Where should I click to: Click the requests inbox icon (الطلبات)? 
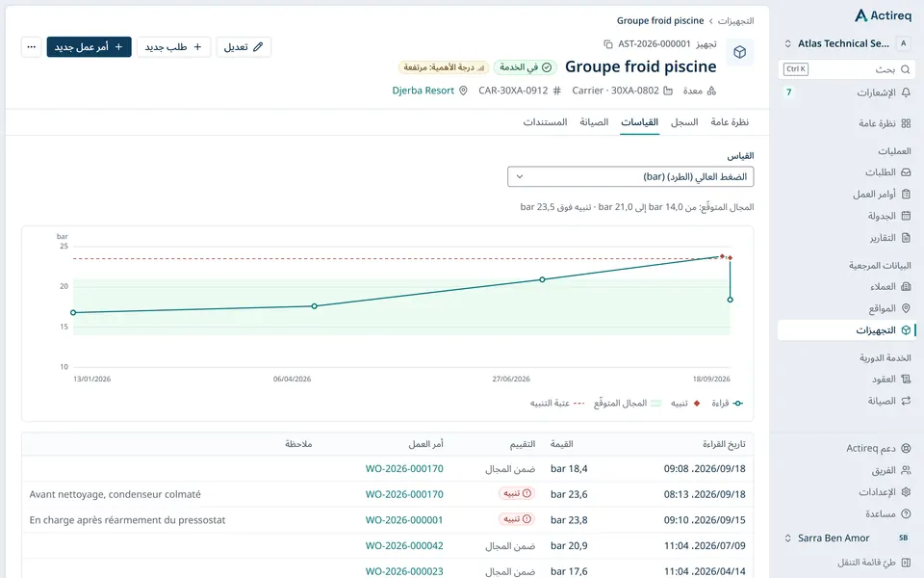click(906, 172)
